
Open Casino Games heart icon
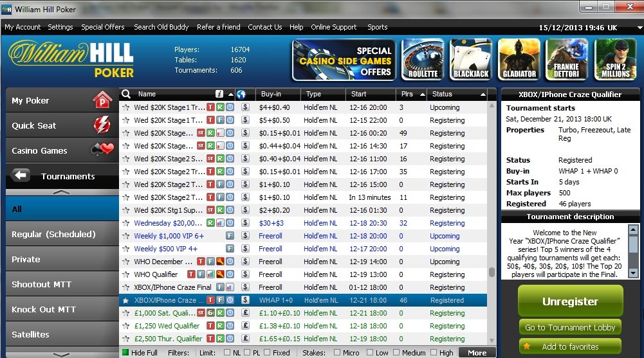tap(103, 149)
